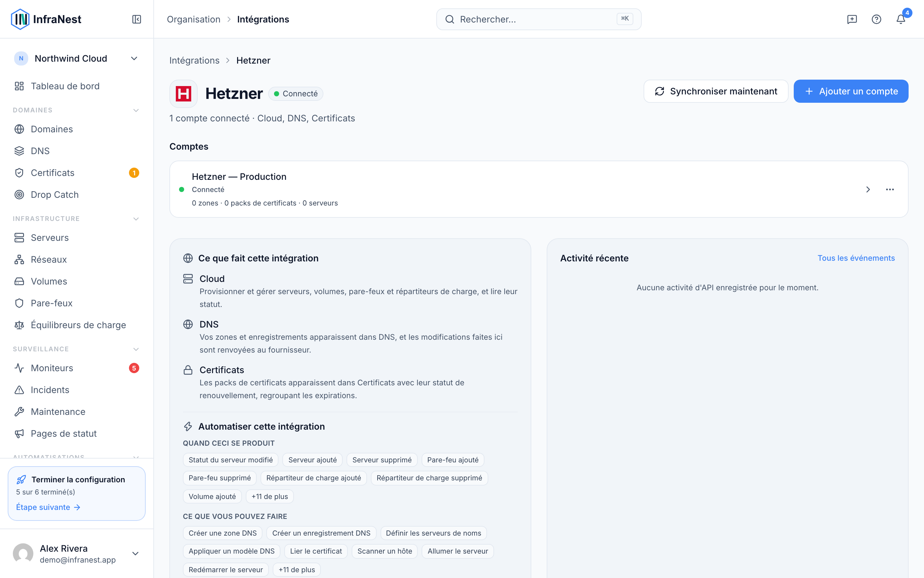This screenshot has width=924, height=578.
Task: Select the Redémarrer le serveur action chip
Action: [226, 570]
